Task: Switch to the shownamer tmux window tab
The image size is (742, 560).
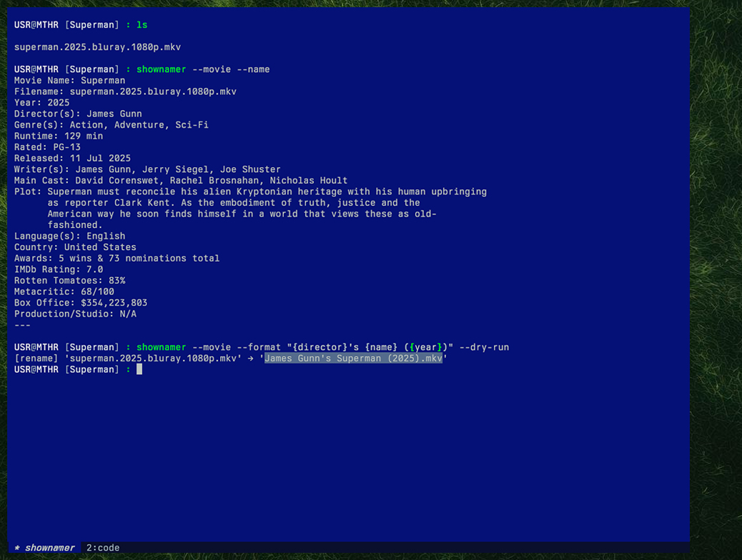Action: click(x=44, y=548)
